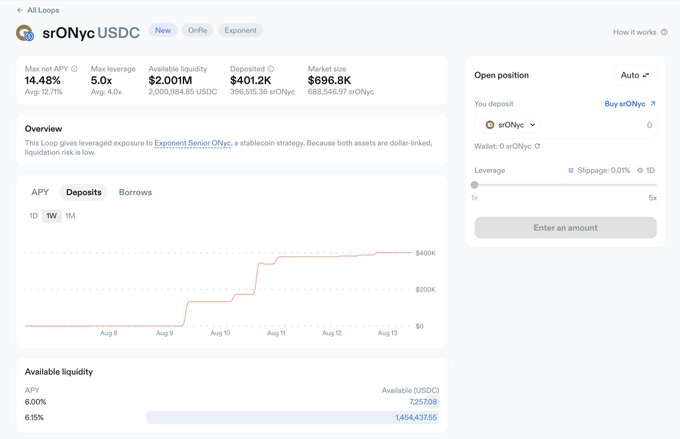
Task: Switch chart to APY tab
Action: click(x=40, y=192)
